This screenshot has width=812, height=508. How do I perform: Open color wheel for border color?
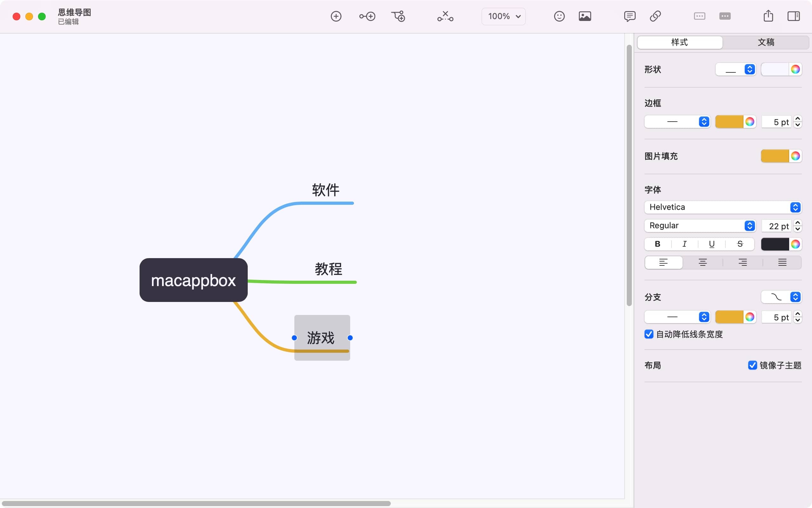750,122
